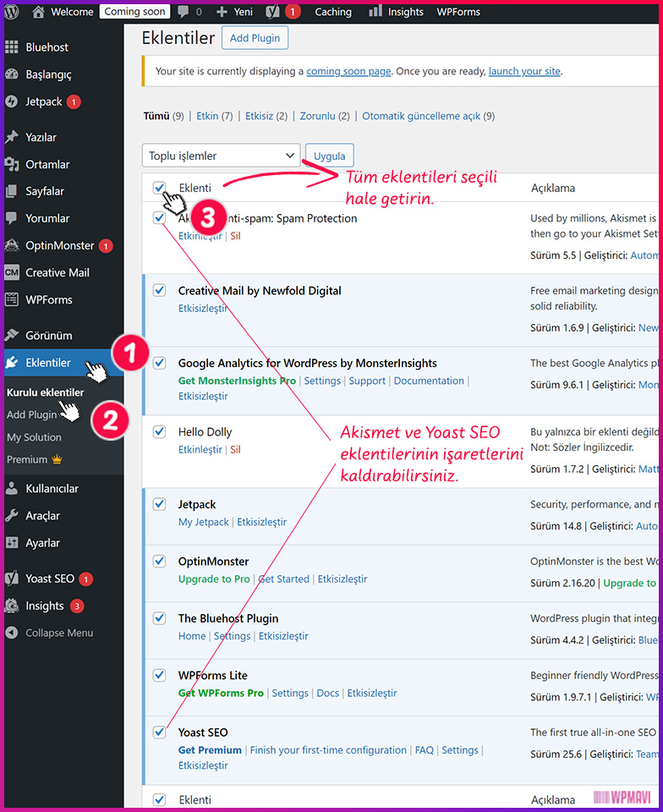The image size is (663, 812).
Task: Click the Yoast icon in top admin bar
Action: tap(273, 12)
